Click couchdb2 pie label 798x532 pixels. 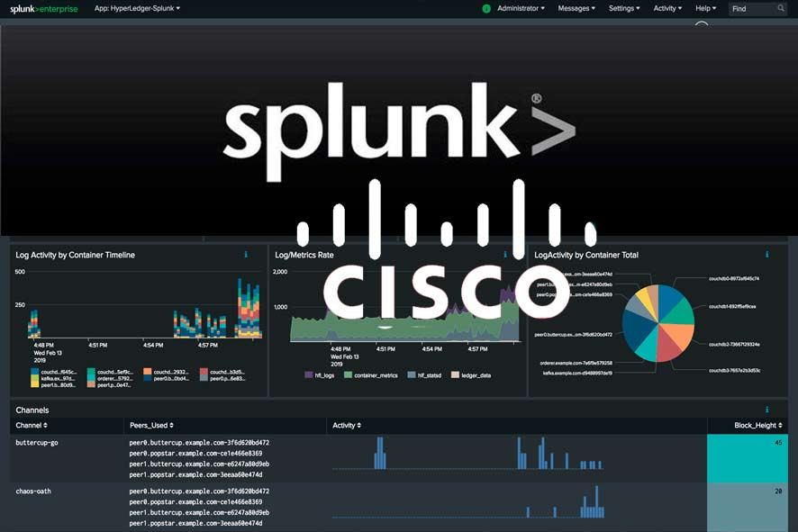pyautogui.click(x=734, y=345)
